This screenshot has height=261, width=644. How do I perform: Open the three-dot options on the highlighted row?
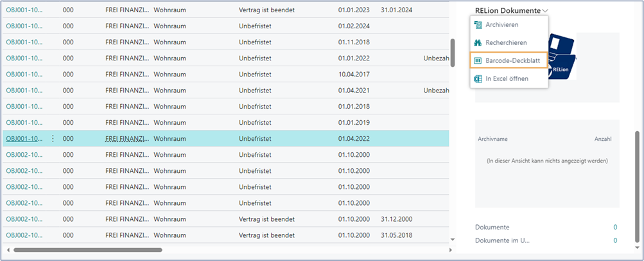(53, 138)
